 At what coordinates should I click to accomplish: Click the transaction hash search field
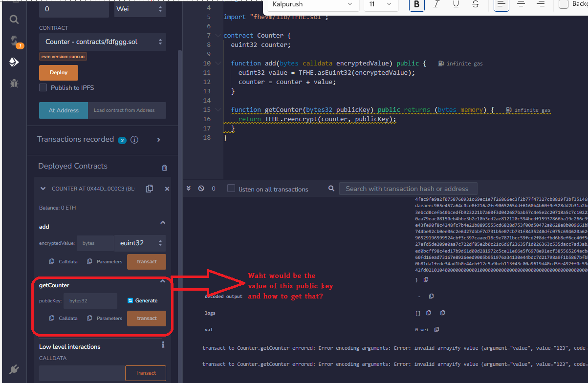[x=408, y=189]
